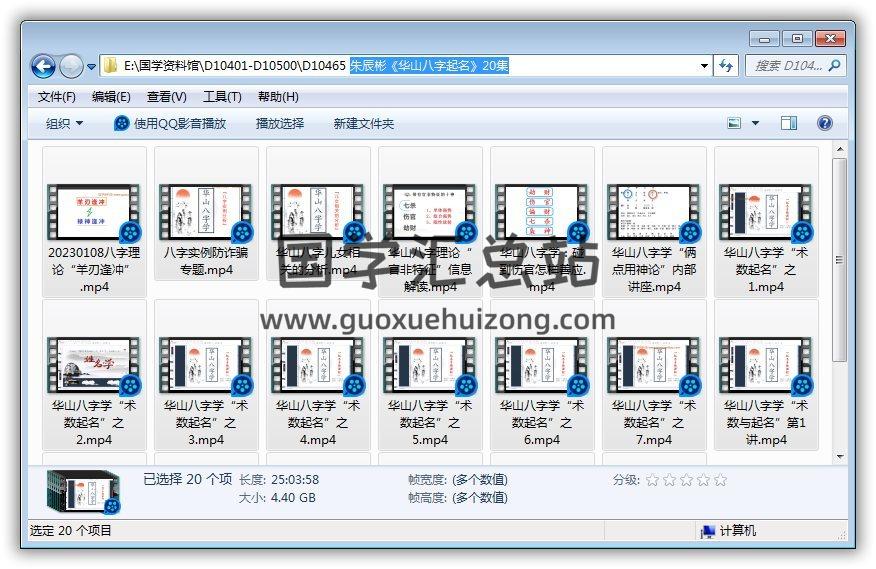Image resolution: width=876 pixels, height=569 pixels.
Task: Set rating with the third star
Action: 686,480
